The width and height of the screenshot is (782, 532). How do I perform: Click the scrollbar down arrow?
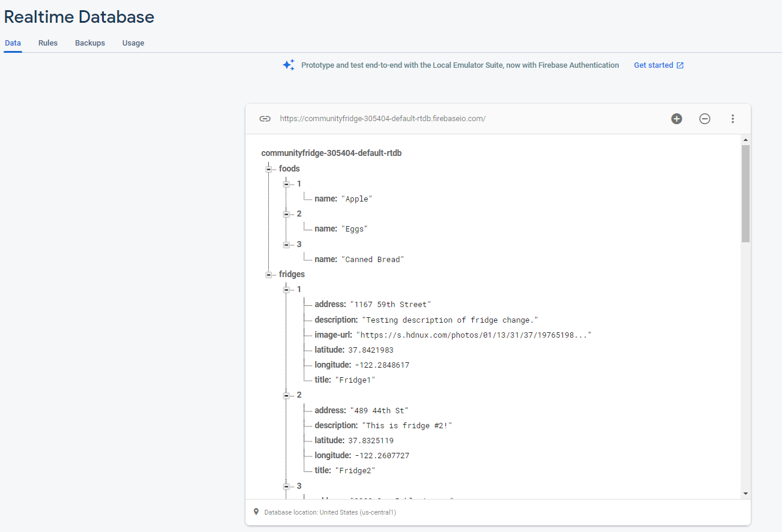745,494
